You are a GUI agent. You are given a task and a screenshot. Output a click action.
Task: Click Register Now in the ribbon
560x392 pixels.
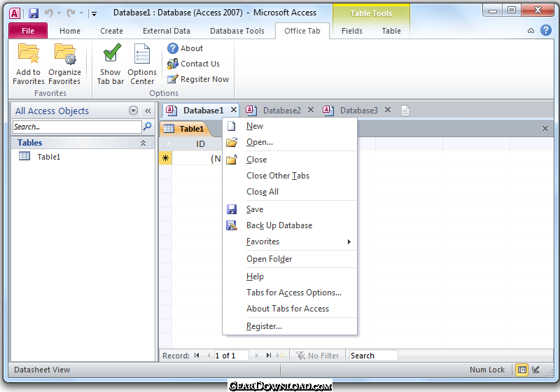pos(197,79)
